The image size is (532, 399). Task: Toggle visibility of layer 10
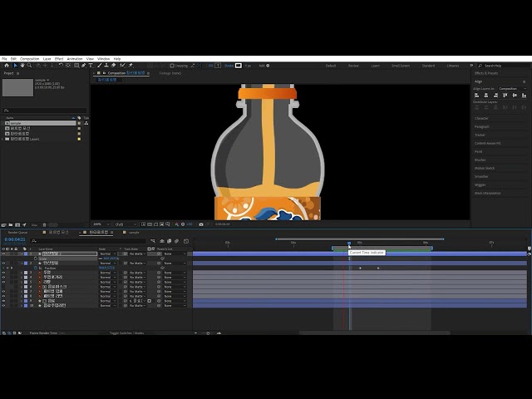pos(3,306)
